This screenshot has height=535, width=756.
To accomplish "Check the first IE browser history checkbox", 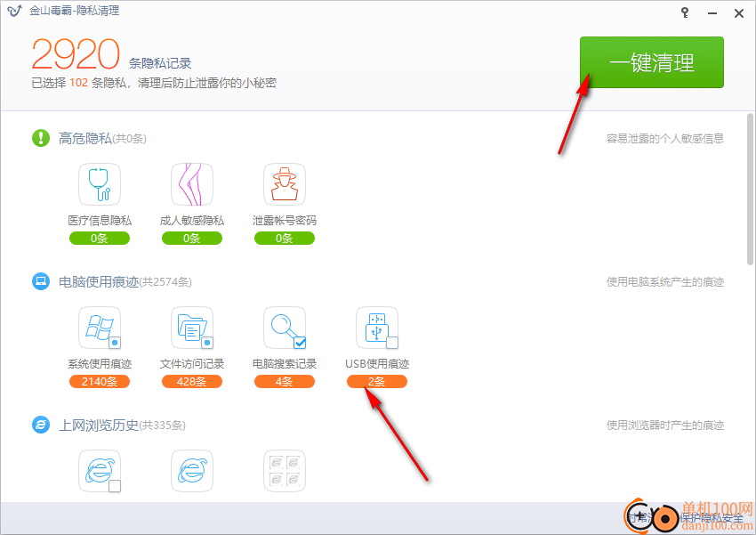I will tap(115, 486).
